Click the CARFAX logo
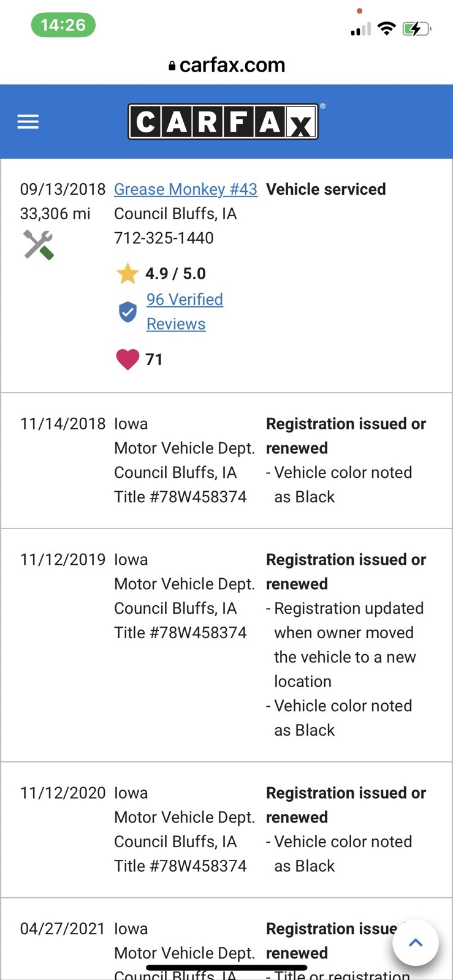The width and height of the screenshot is (453, 980). pyautogui.click(x=223, y=122)
